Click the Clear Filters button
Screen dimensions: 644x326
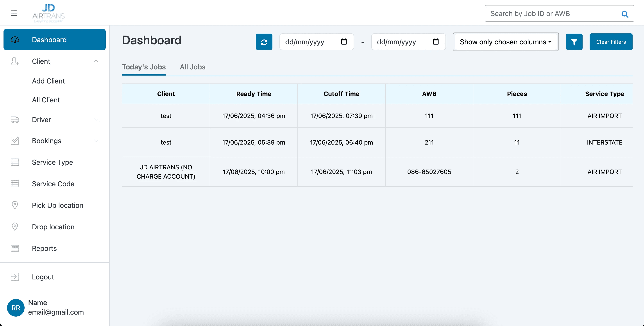click(611, 42)
